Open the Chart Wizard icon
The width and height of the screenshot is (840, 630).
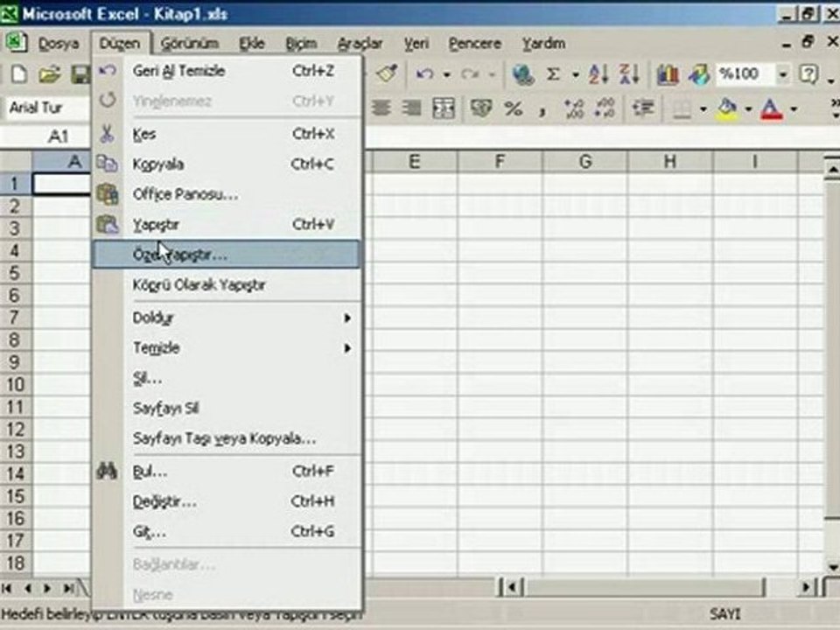pyautogui.click(x=668, y=73)
